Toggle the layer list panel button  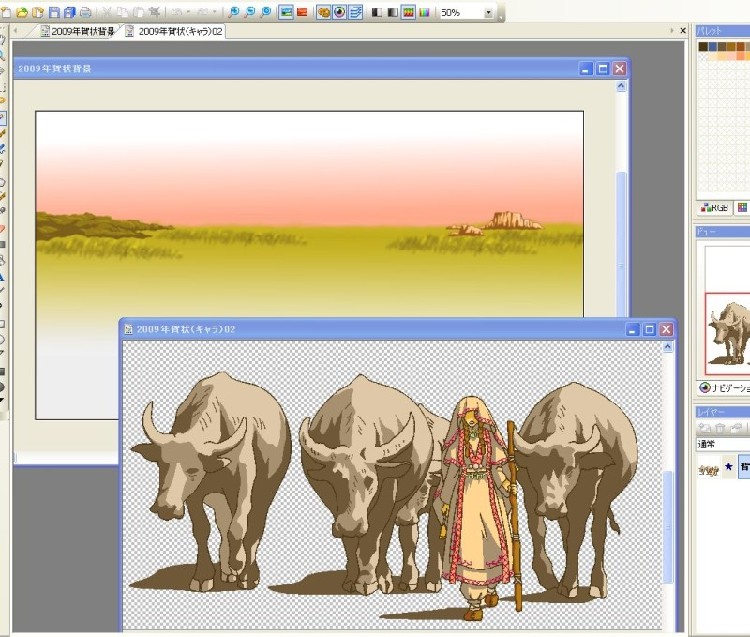point(355,12)
